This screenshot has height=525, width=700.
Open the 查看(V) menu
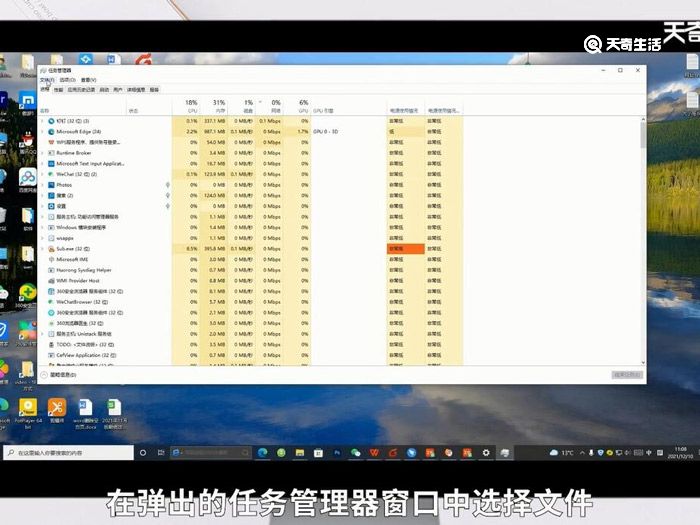(x=88, y=80)
